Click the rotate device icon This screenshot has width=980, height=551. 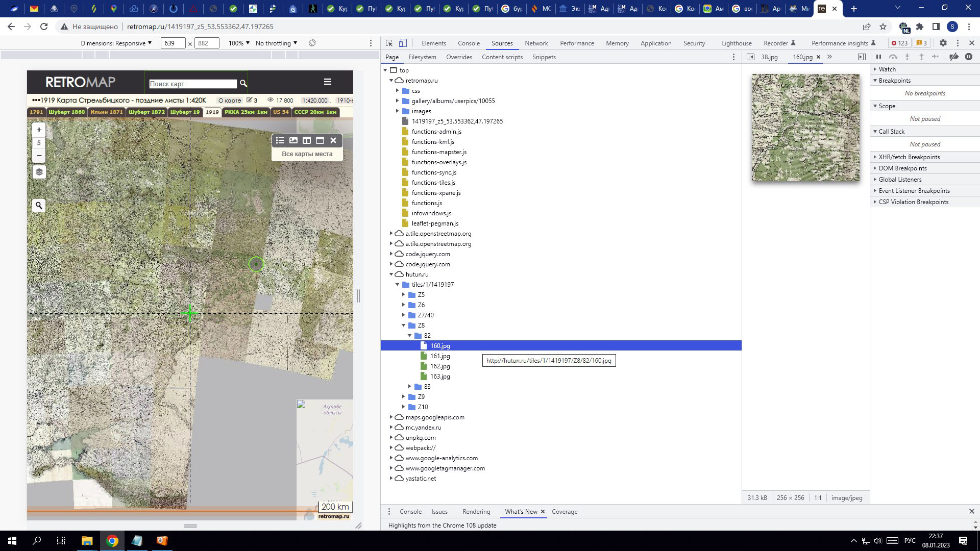tap(312, 43)
